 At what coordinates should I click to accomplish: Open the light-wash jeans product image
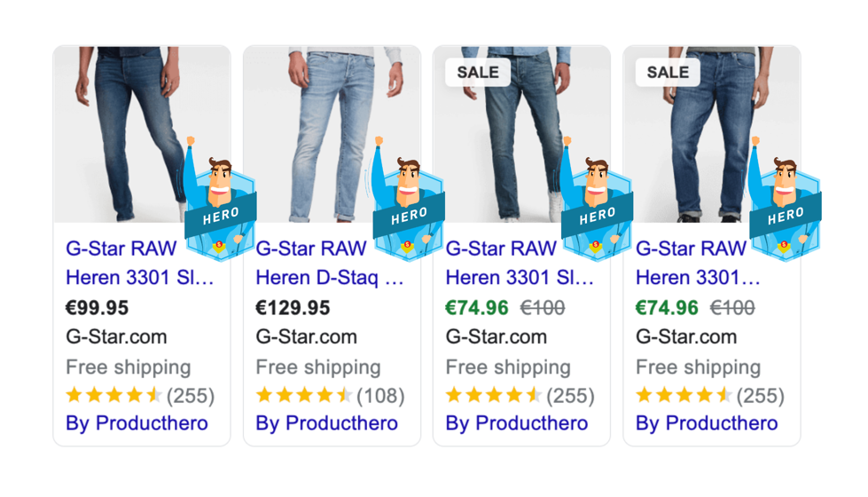(332, 135)
